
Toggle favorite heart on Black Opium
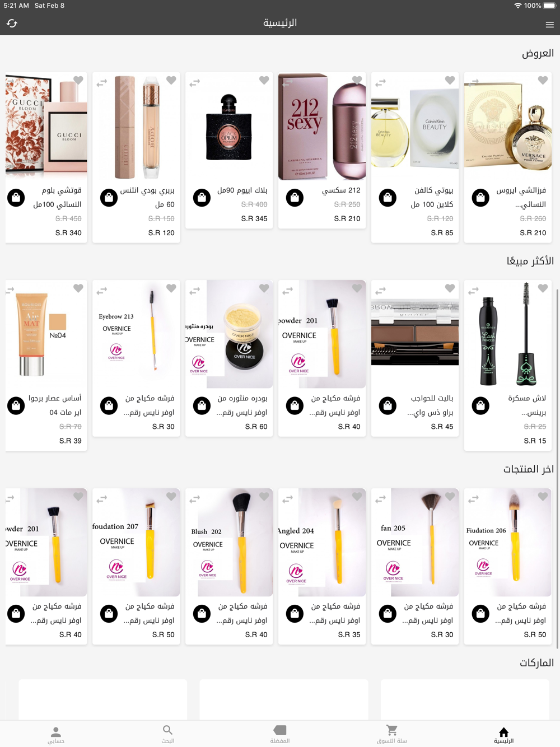pyautogui.click(x=264, y=80)
